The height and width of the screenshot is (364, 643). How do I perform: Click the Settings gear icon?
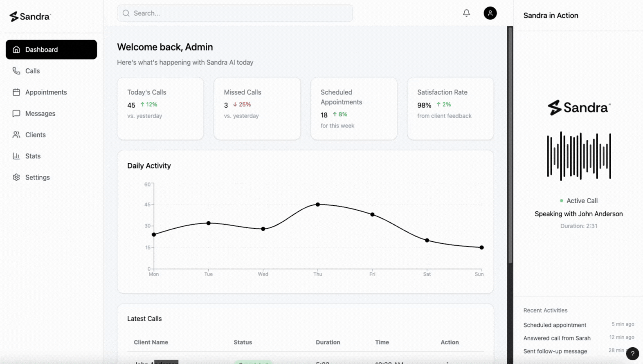pyautogui.click(x=16, y=177)
